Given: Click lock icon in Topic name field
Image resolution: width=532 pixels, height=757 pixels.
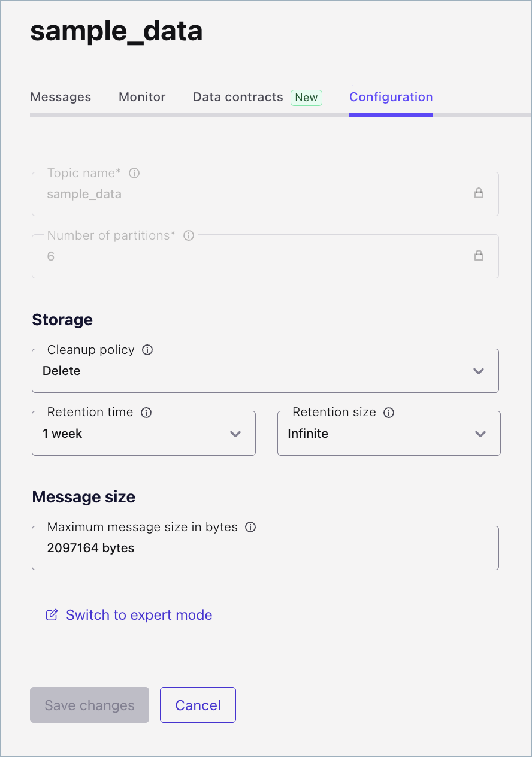Looking at the screenshot, I should coord(479,193).
